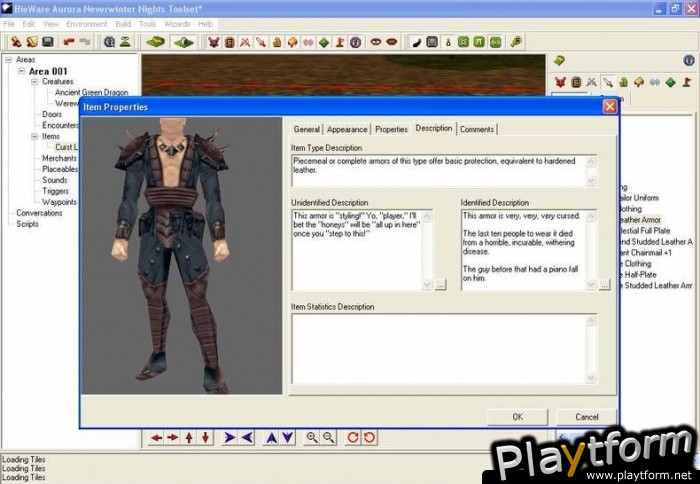Select Waypoints node in area tree

pos(59,202)
